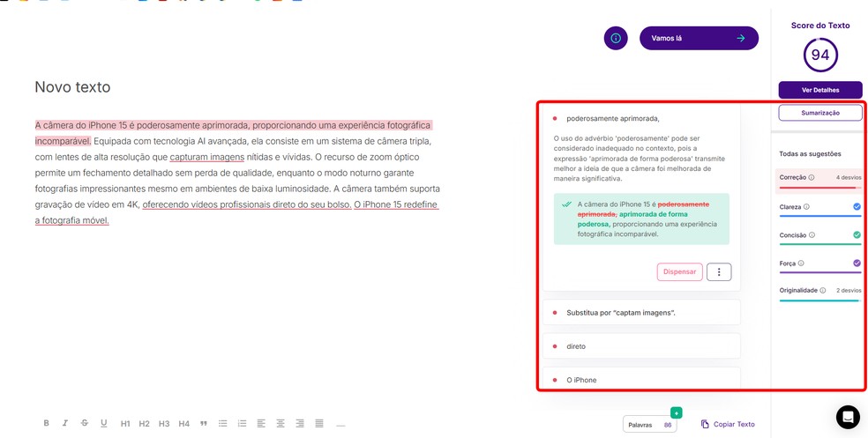Click the 'Score do Texto' heading
The image size is (868, 438).
(x=820, y=26)
